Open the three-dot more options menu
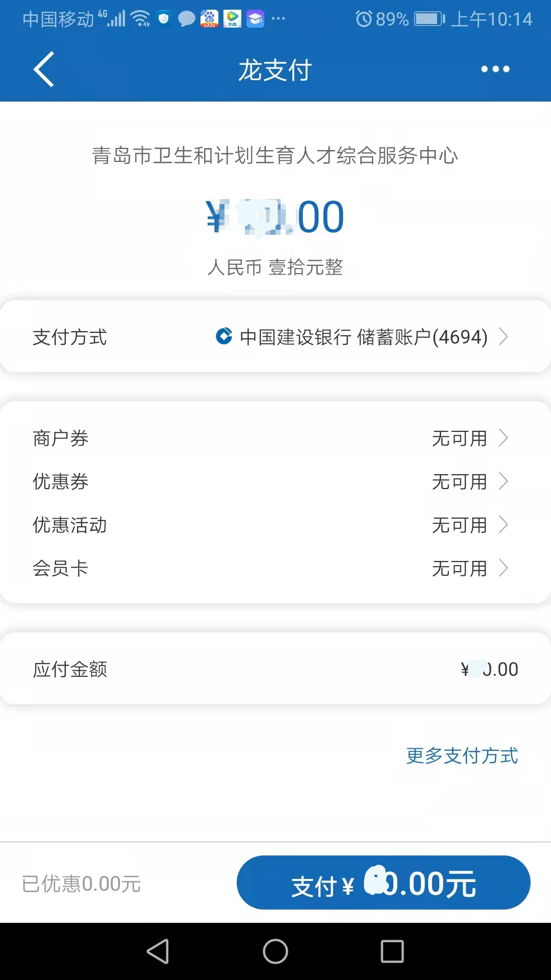Image resolution: width=551 pixels, height=980 pixels. click(495, 69)
